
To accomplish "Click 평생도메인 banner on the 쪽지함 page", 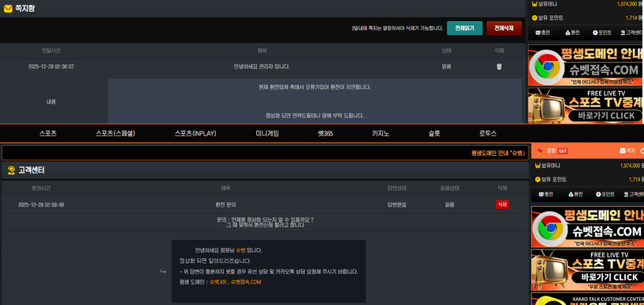I will click(585, 65).
